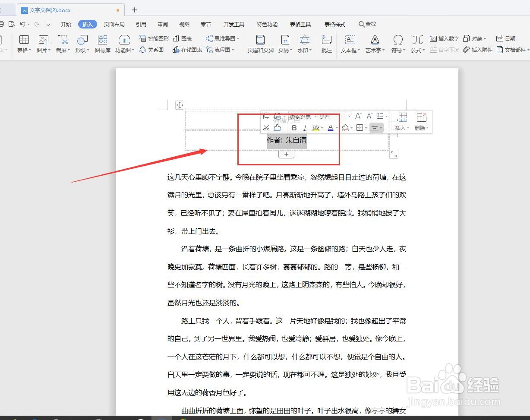530x420 pixels.
Task: Switch to 开发工具 (Developer Tools) tab
Action: point(234,24)
